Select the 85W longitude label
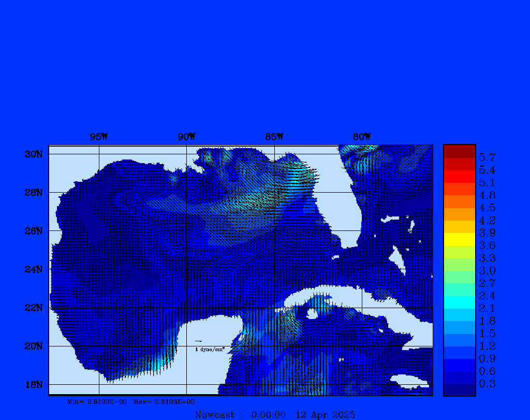The width and height of the screenshot is (530, 420). coord(274,137)
